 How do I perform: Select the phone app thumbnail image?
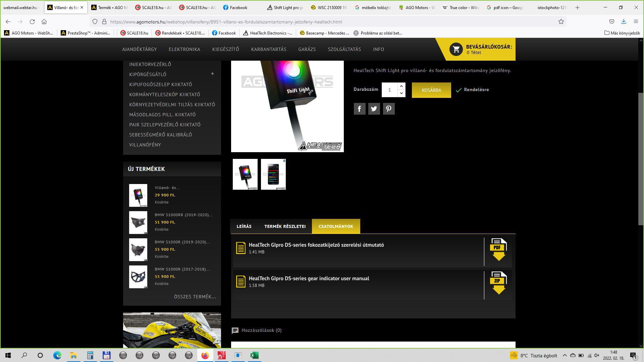273,174
